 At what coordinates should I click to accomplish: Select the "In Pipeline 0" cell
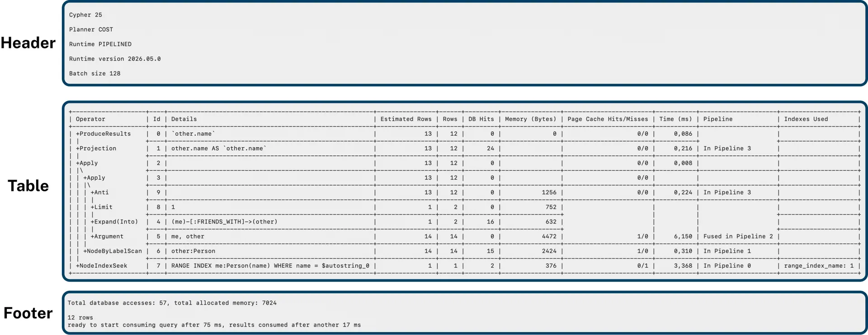[727, 266]
